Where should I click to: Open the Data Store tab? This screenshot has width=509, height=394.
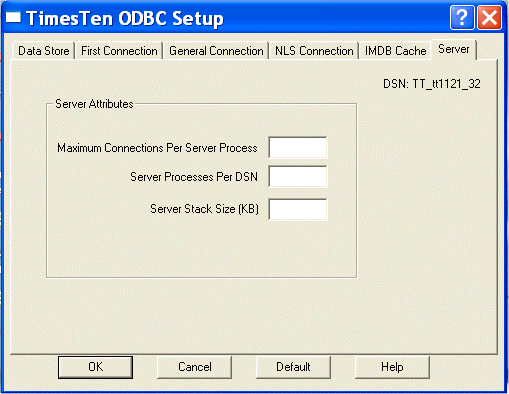(x=44, y=51)
